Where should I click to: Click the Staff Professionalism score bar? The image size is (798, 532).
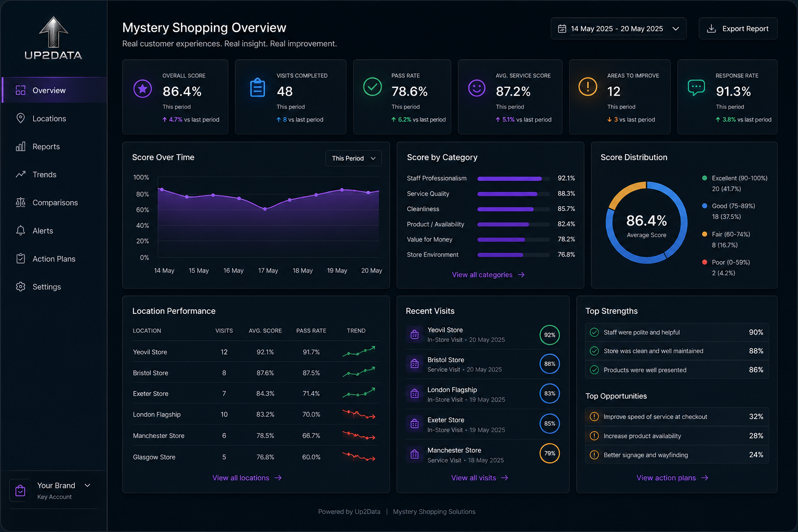coord(513,179)
